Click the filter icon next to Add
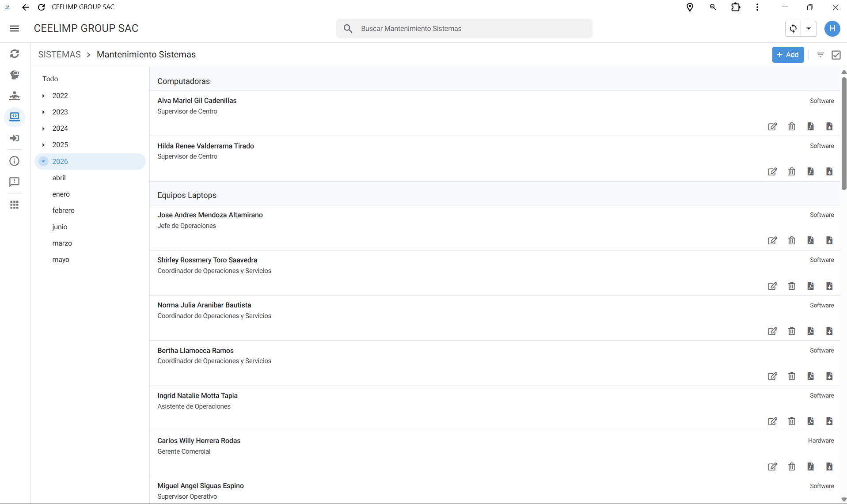The width and height of the screenshot is (847, 504). tap(820, 55)
